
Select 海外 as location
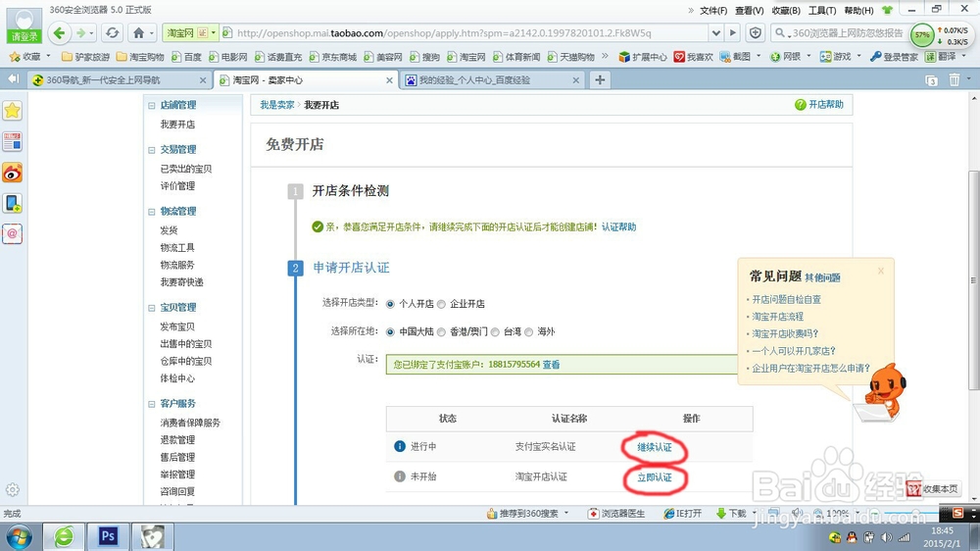(x=529, y=332)
